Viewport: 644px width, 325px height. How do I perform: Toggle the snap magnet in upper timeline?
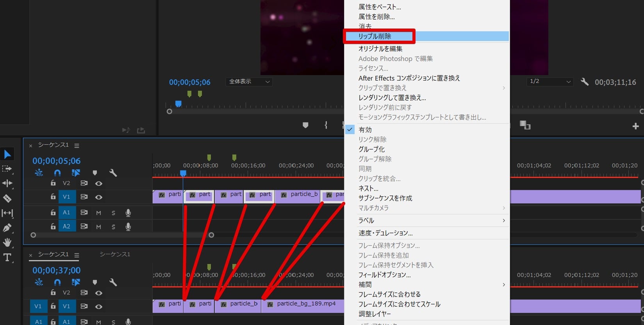tap(57, 172)
